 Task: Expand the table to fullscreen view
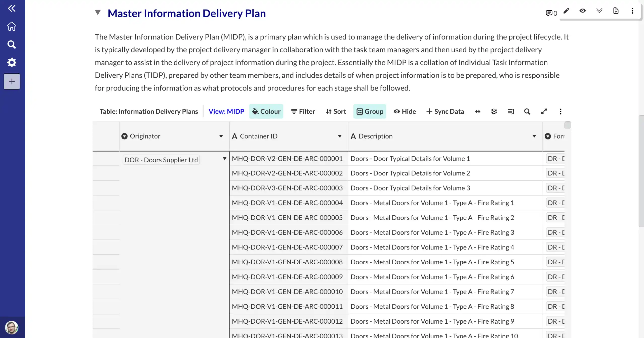coord(544,111)
